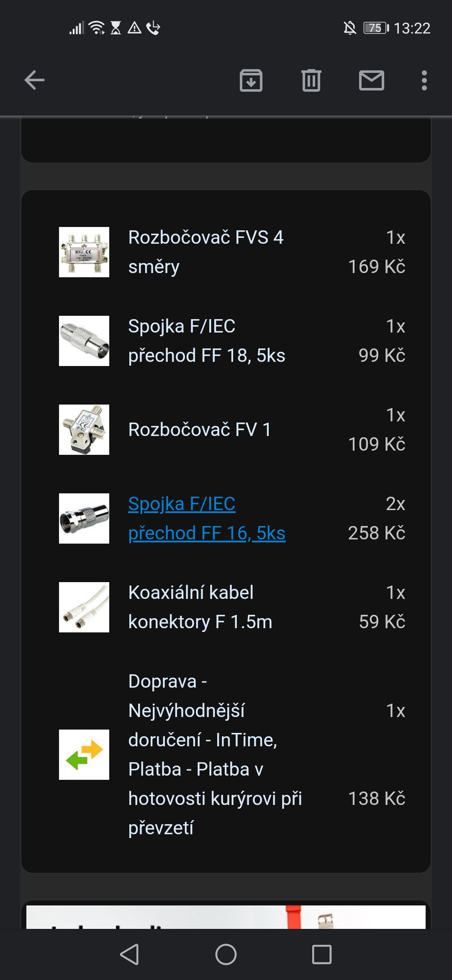Tap Spojka FF 18 product image

(x=84, y=341)
